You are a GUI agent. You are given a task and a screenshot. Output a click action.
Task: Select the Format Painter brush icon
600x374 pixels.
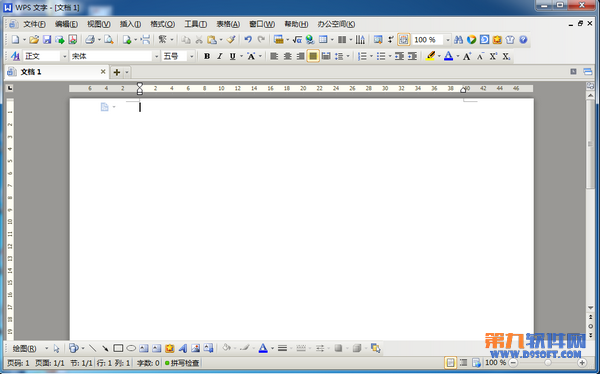pyautogui.click(x=231, y=39)
